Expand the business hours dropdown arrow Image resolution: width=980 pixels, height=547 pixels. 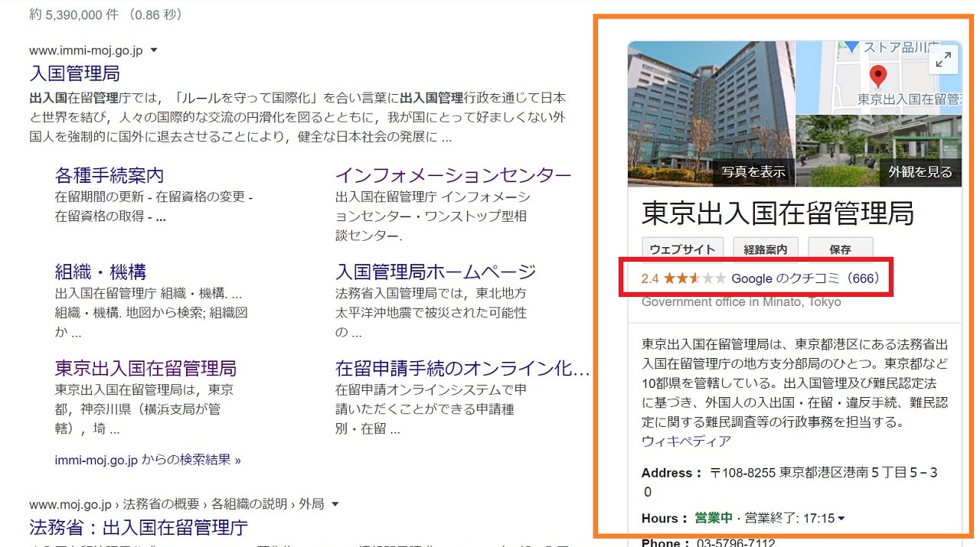point(841,519)
